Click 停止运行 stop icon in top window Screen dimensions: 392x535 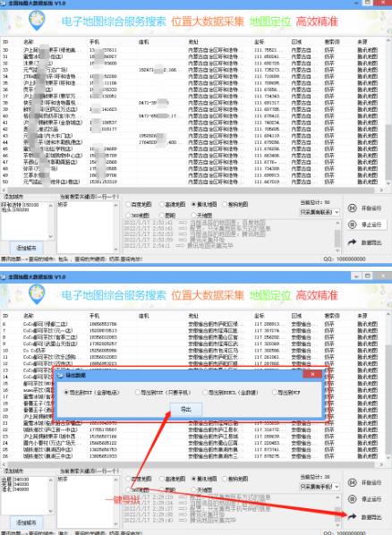352,225
